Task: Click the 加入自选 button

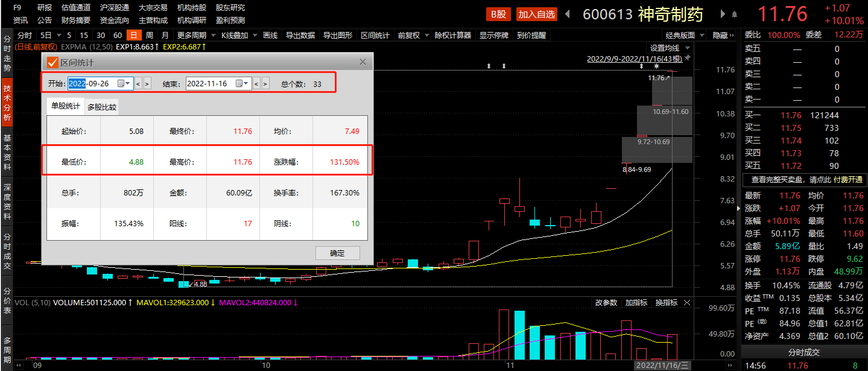Action: (537, 14)
